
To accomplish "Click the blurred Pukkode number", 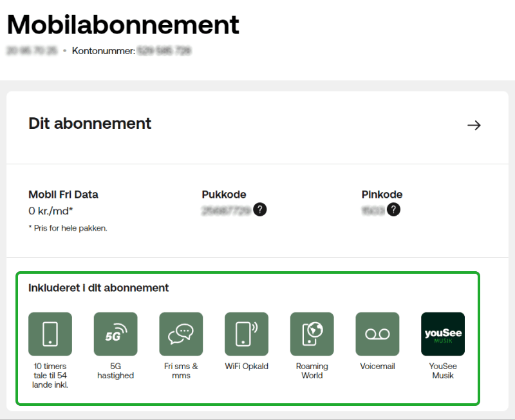I will coord(225,210).
